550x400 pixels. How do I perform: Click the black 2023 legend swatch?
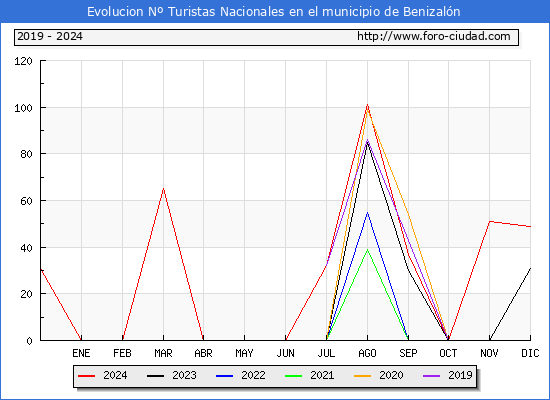tap(155, 376)
